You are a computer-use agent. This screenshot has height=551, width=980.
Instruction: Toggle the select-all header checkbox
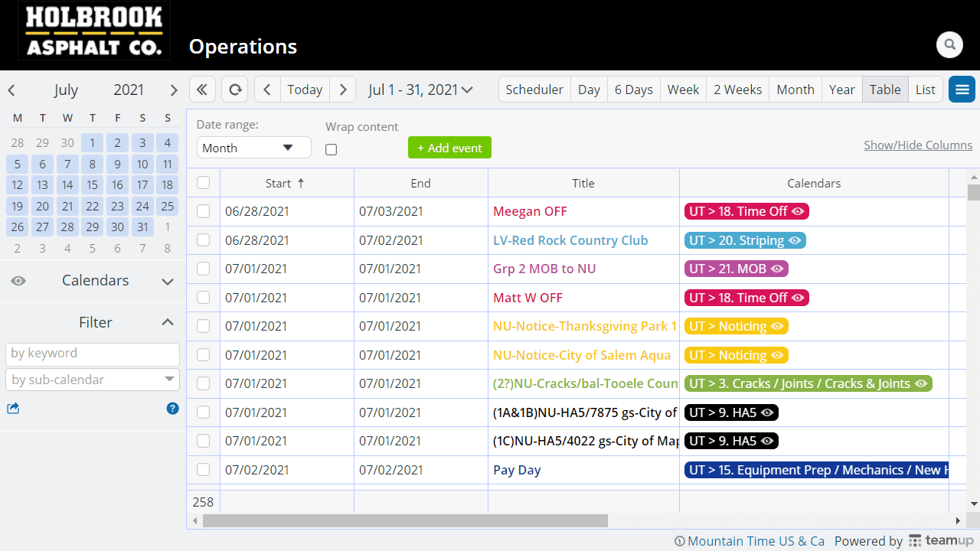[203, 183]
